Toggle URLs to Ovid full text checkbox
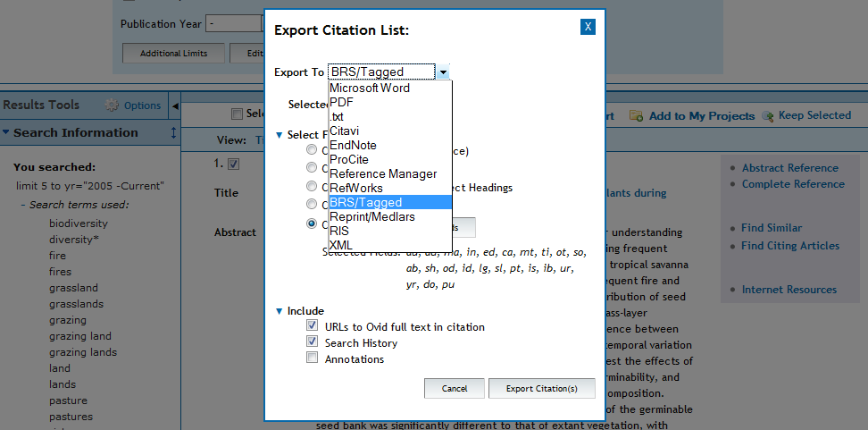This screenshot has height=430, width=868. click(x=313, y=325)
